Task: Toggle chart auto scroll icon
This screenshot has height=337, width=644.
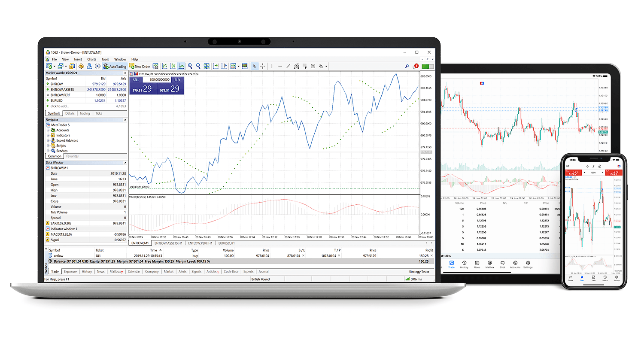Action: [216, 66]
